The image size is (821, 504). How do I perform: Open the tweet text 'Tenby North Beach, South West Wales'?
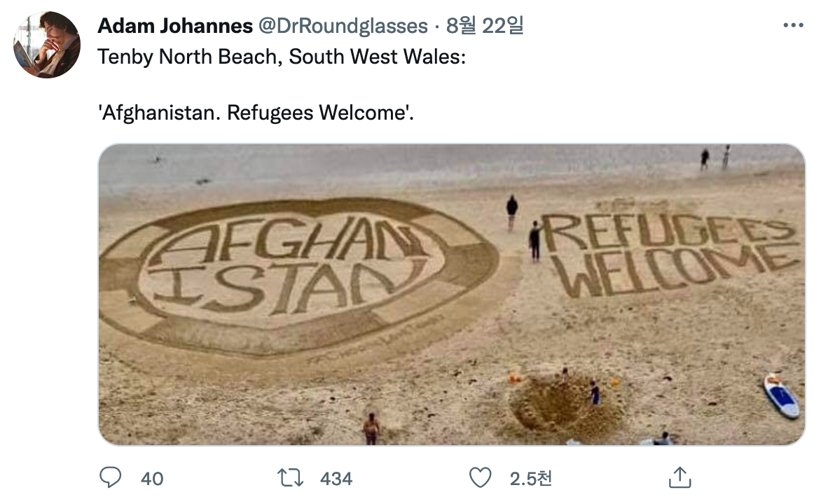pos(282,57)
